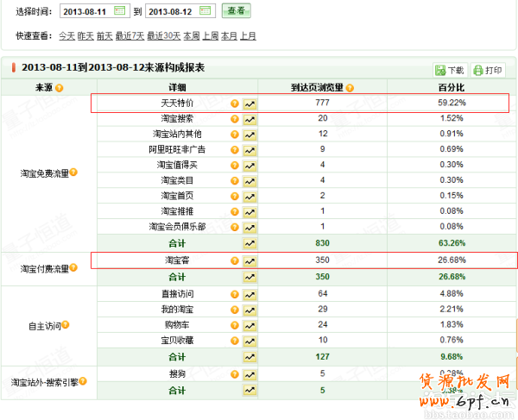View trend chart for 淘宝客
Viewport: 518px width, 420px height.
click(x=250, y=261)
